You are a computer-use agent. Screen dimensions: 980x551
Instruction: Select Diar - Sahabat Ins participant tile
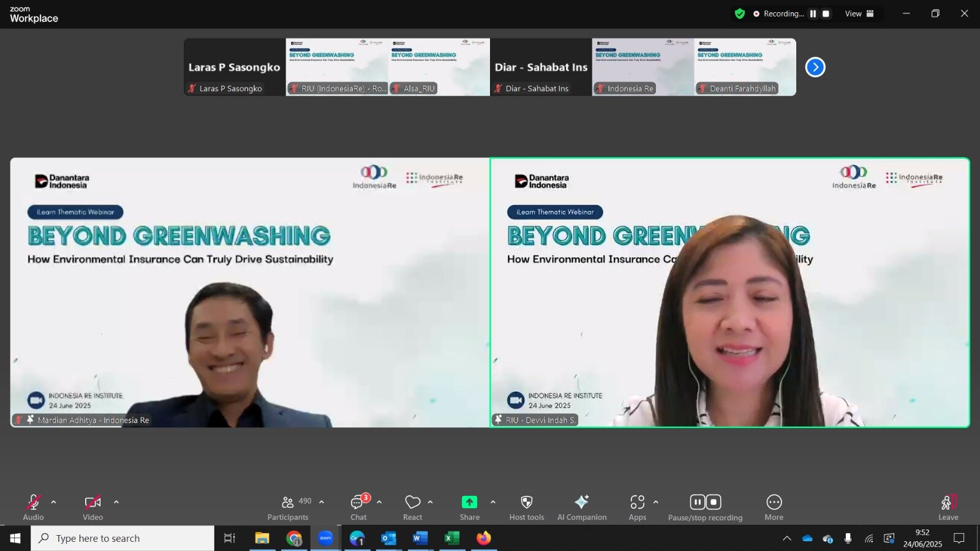541,67
